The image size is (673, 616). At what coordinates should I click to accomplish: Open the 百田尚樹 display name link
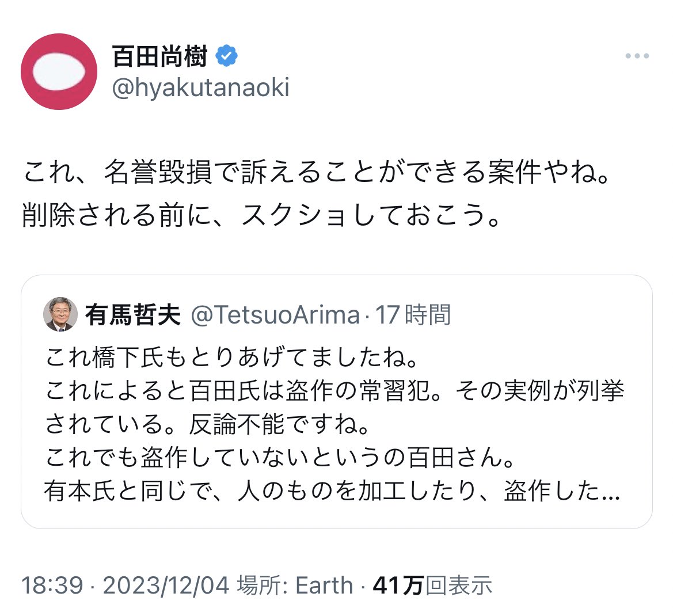[x=159, y=56]
